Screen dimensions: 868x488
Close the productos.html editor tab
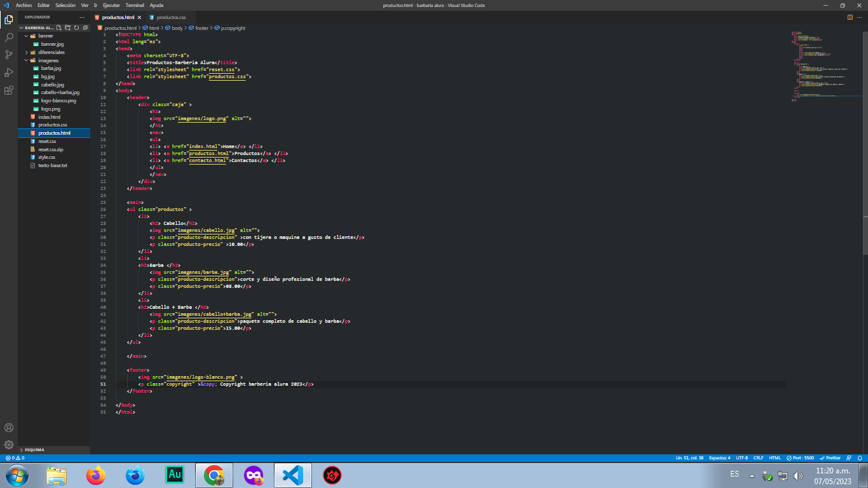click(x=139, y=17)
